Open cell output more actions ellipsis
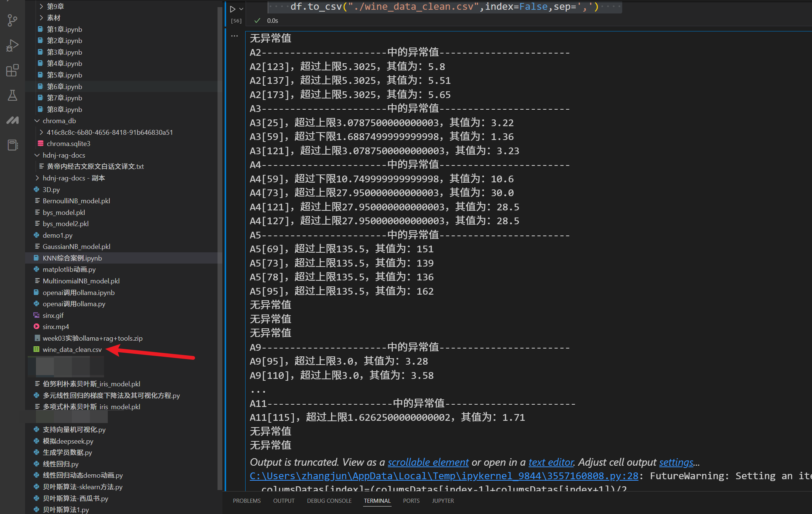812x514 pixels. (235, 36)
